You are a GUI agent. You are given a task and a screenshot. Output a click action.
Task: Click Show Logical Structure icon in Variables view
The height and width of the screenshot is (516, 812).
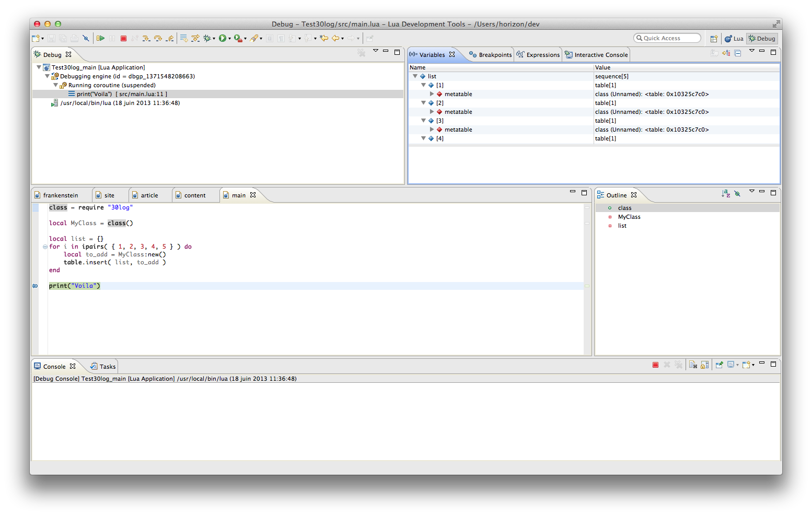click(726, 53)
